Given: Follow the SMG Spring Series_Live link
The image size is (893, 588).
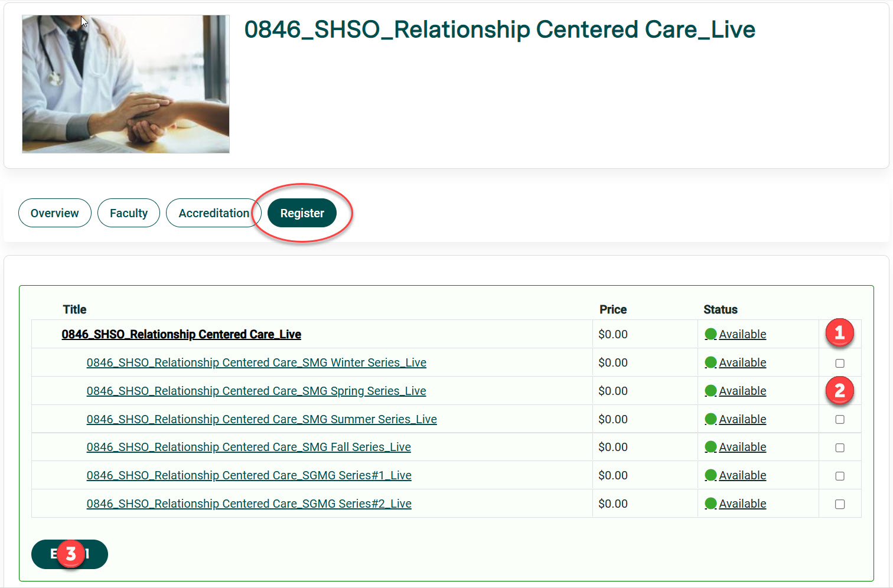Looking at the screenshot, I should [x=256, y=391].
